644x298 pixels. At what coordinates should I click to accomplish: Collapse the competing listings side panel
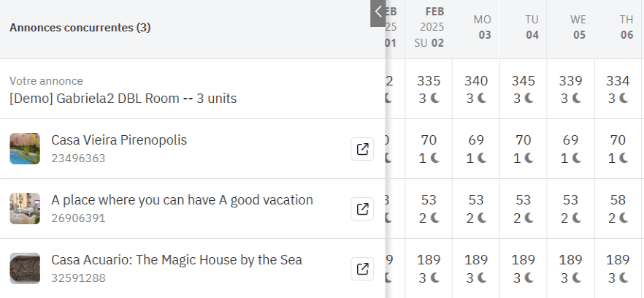377,12
